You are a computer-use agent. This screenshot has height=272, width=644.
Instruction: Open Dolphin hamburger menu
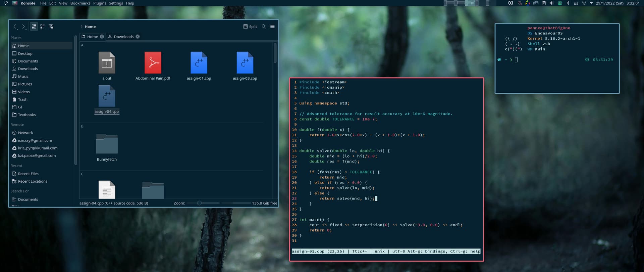(x=272, y=27)
